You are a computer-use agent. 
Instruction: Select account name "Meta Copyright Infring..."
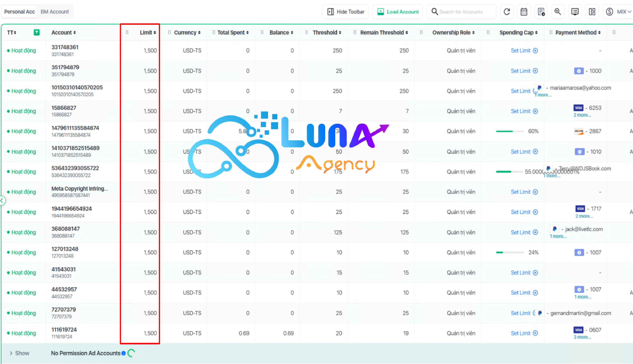[x=80, y=189]
